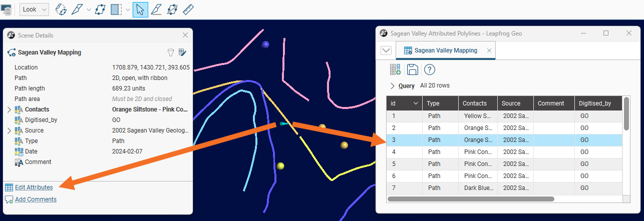Viewport: 644px width, 221px height.
Task: Click the Source column header
Action: 515,103
